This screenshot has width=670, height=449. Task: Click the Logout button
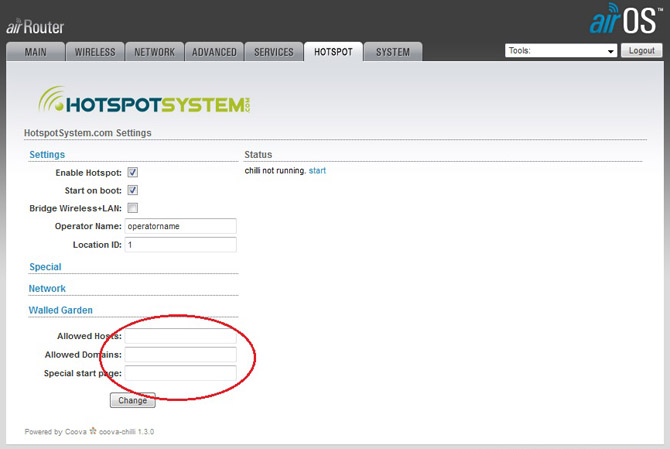[641, 50]
